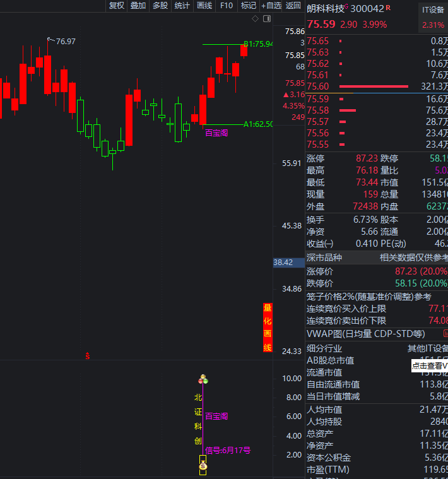Click the IT设备 sector block

point(433,17)
